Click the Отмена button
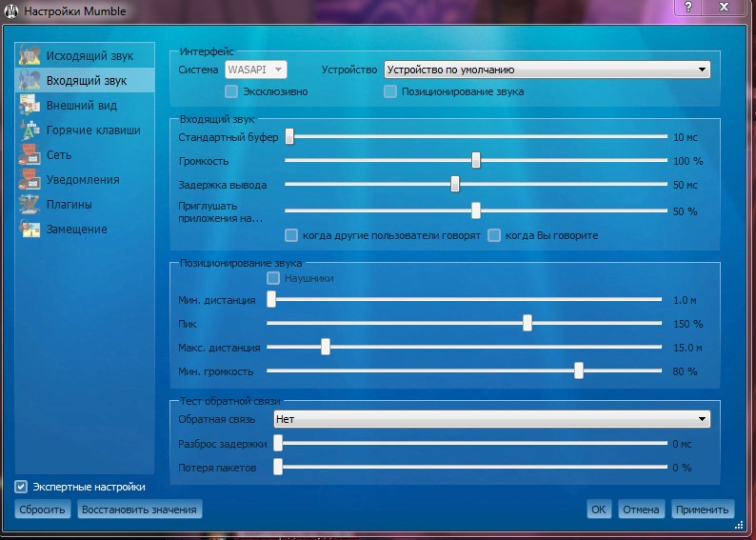Image resolution: width=756 pixels, height=540 pixels. 641,510
